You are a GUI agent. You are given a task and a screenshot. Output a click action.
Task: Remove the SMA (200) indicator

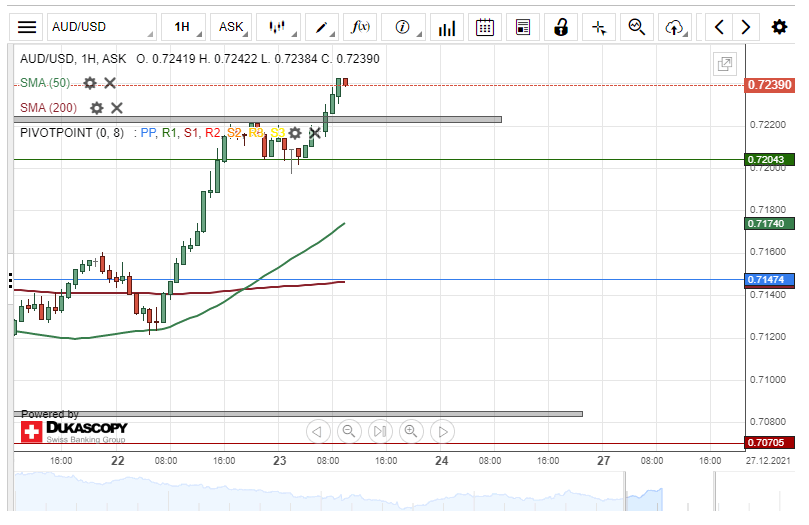click(117, 108)
